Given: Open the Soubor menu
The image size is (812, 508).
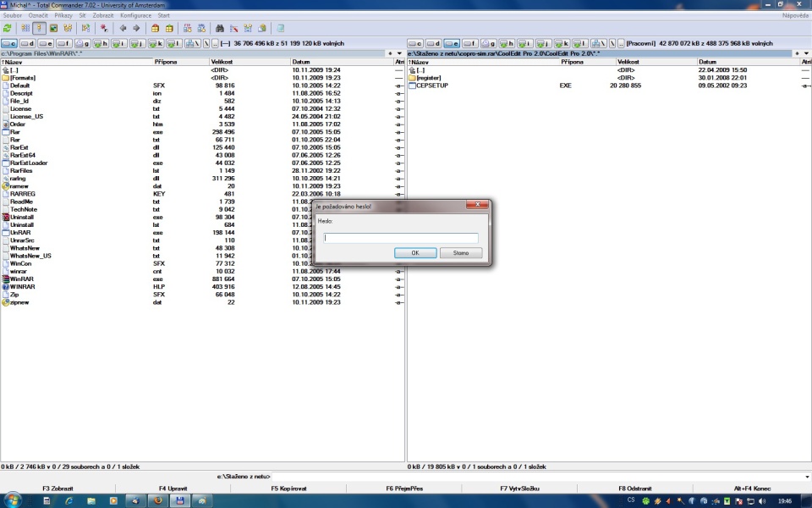Looking at the screenshot, I should point(11,15).
